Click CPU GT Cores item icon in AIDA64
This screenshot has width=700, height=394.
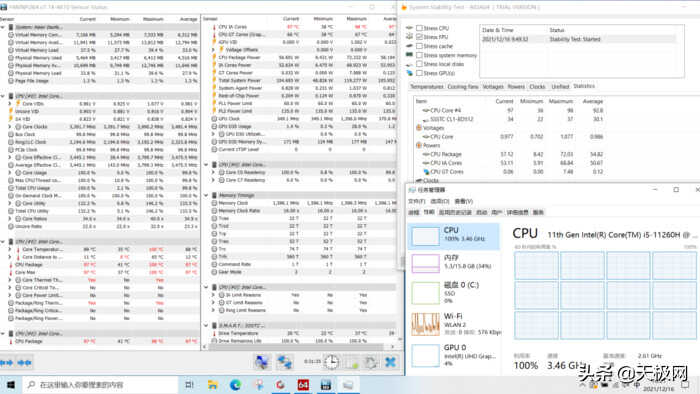[x=426, y=171]
